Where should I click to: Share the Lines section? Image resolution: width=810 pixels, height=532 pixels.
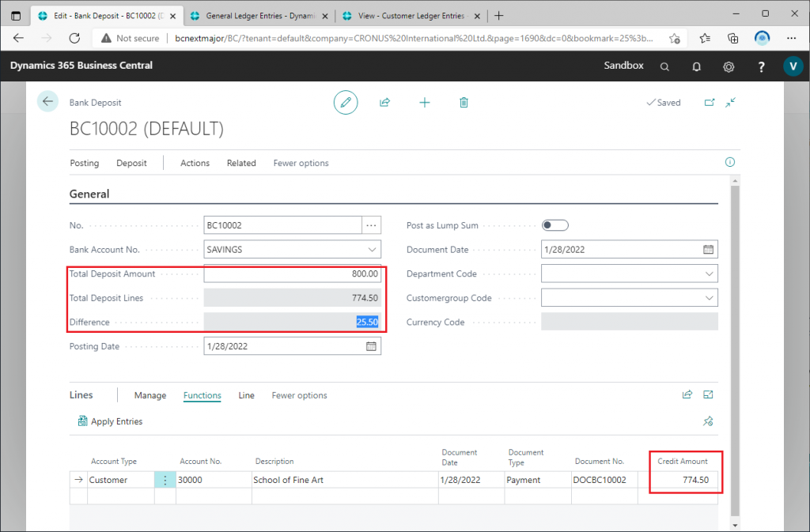pos(687,394)
